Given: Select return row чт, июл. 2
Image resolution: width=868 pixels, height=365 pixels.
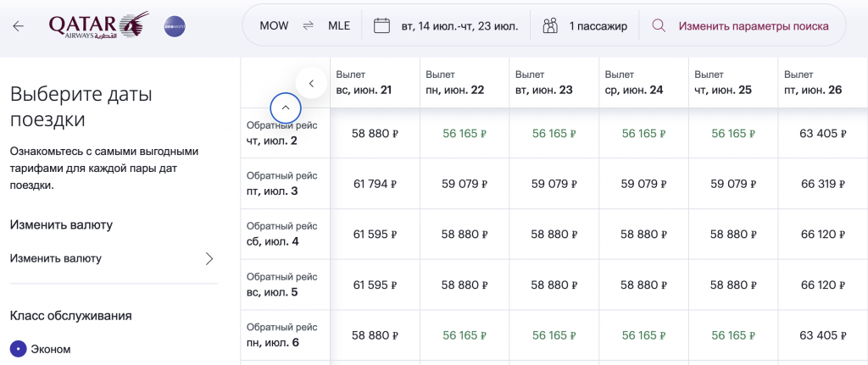Looking at the screenshot, I should click(284, 133).
